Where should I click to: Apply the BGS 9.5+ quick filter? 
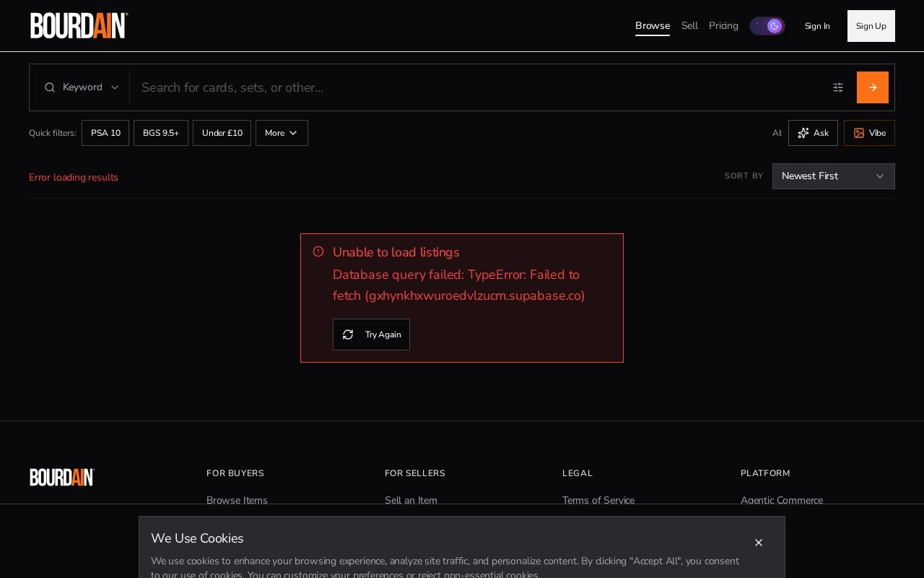tap(161, 133)
